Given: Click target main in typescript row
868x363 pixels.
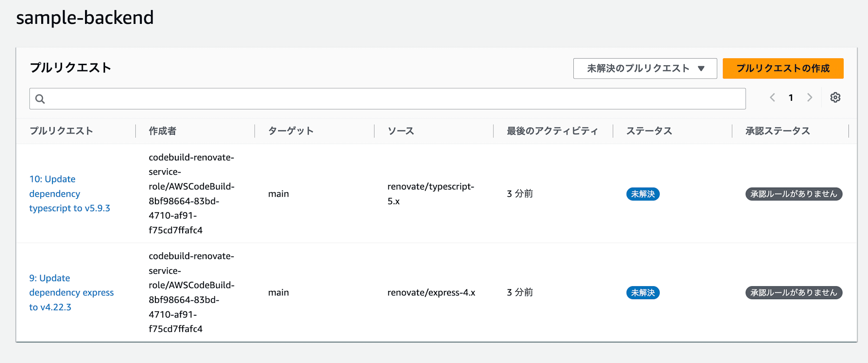Looking at the screenshot, I should [278, 194].
